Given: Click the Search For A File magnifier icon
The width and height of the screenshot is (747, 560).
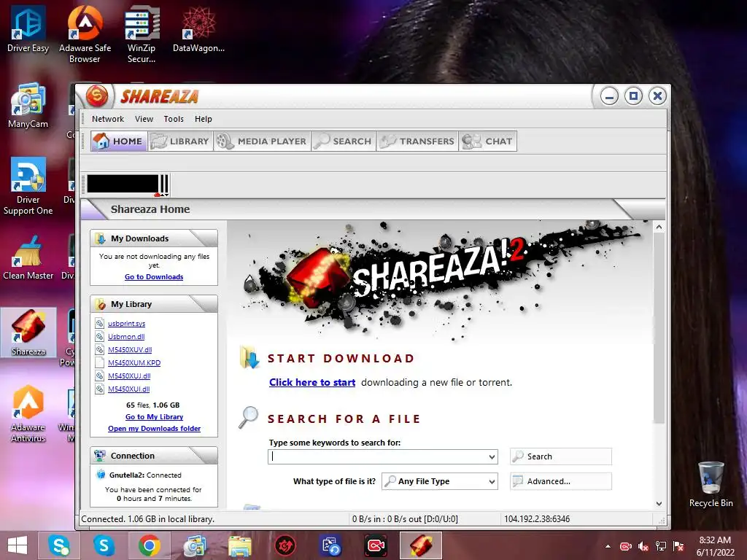Looking at the screenshot, I should [249, 417].
